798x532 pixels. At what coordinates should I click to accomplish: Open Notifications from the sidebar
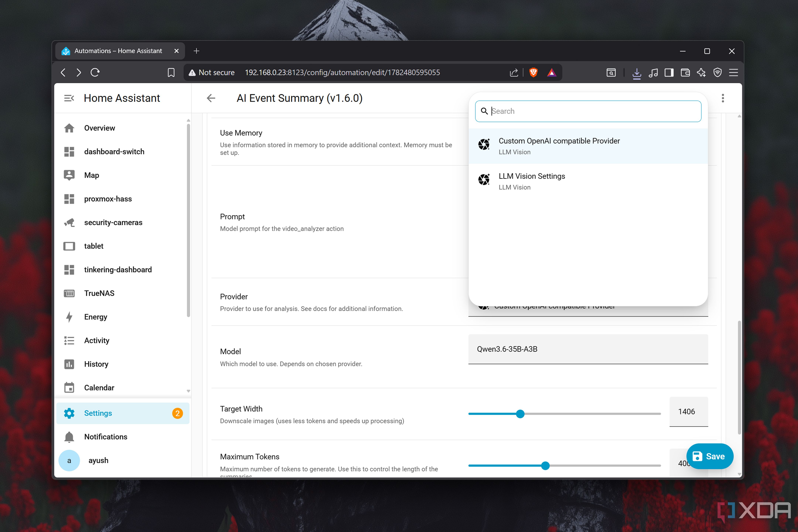pos(123,437)
